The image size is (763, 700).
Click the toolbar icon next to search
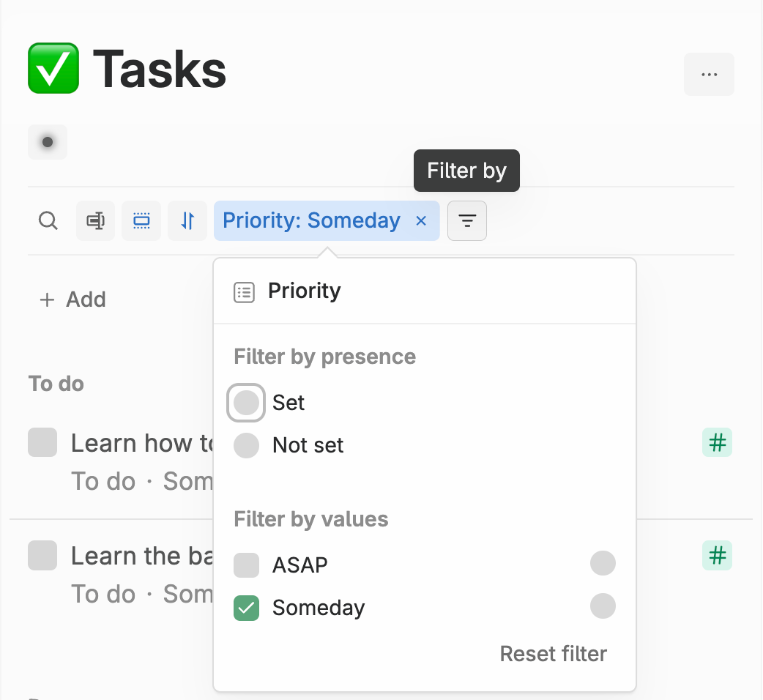click(96, 220)
